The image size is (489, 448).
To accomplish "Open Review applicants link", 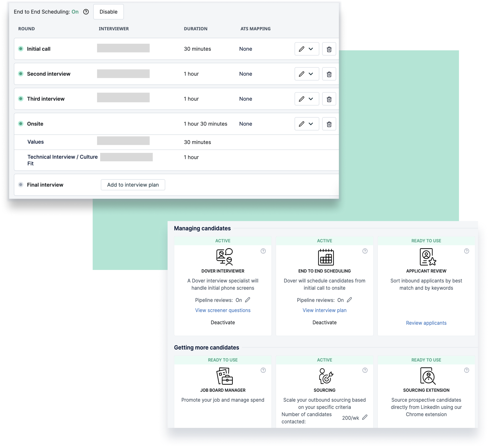I will coord(426,323).
